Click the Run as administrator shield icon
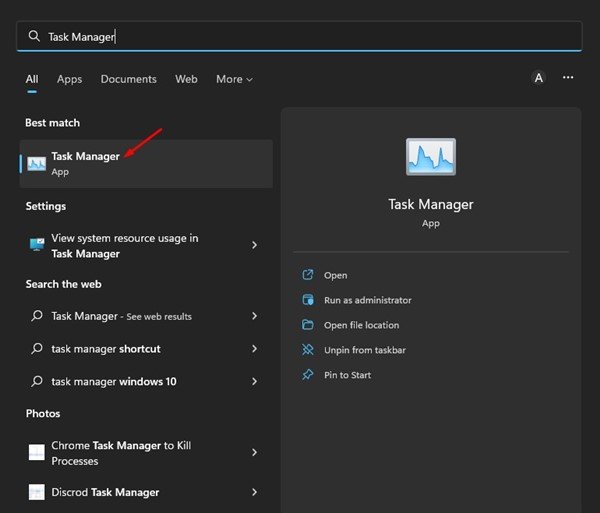 [308, 300]
